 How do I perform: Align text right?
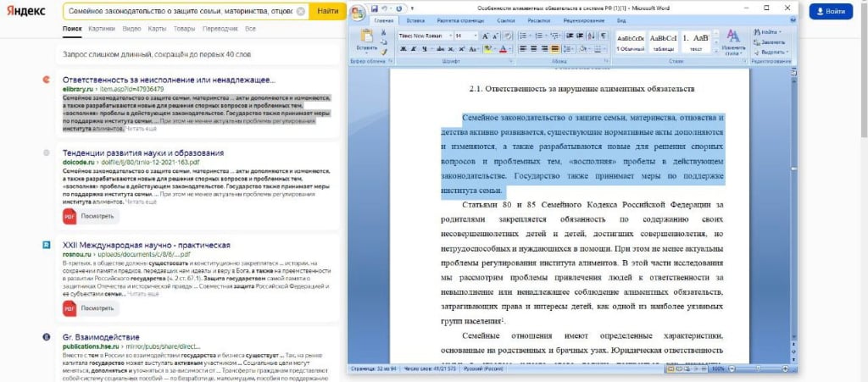[545, 49]
